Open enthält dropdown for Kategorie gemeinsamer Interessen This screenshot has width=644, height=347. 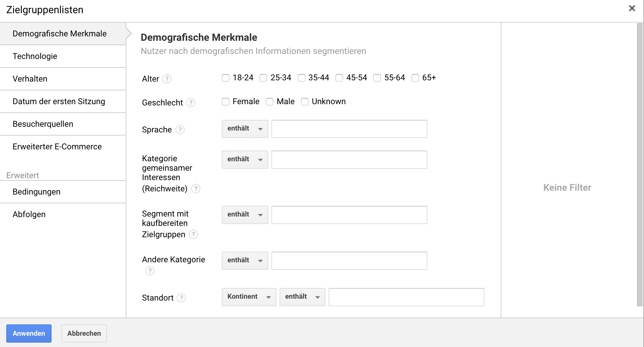click(245, 160)
